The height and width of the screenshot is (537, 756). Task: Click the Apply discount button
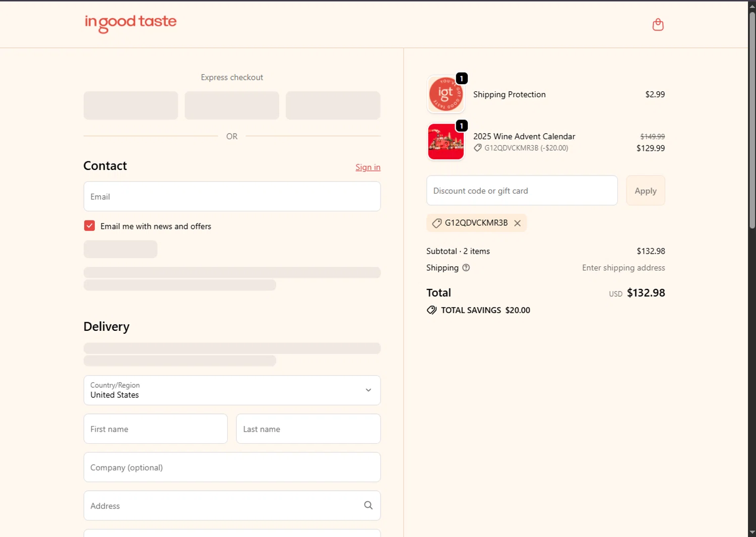[646, 191]
